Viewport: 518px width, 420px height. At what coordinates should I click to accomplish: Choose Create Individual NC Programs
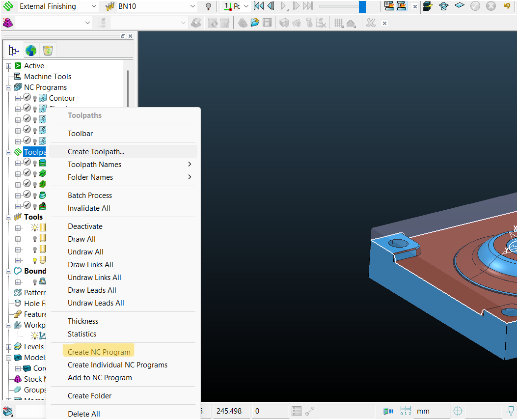coord(123,365)
